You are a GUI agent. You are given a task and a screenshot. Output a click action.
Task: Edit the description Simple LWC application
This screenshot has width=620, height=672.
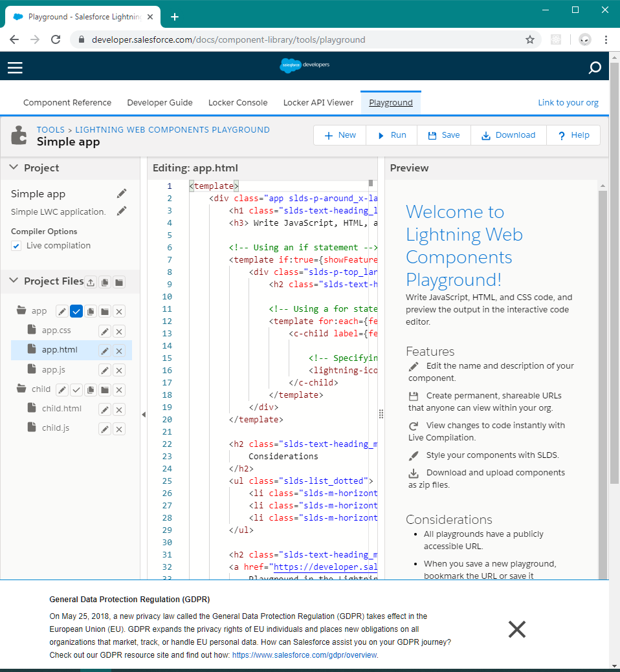(x=122, y=211)
